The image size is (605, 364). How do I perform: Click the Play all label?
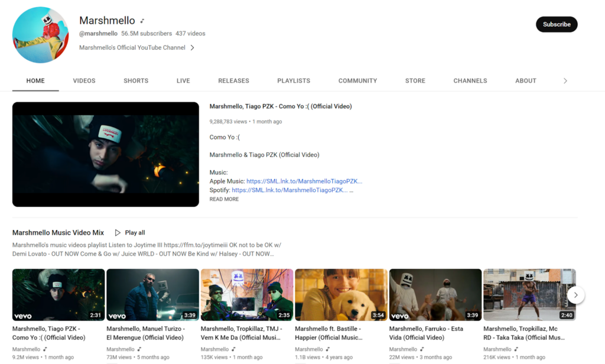[x=135, y=233]
